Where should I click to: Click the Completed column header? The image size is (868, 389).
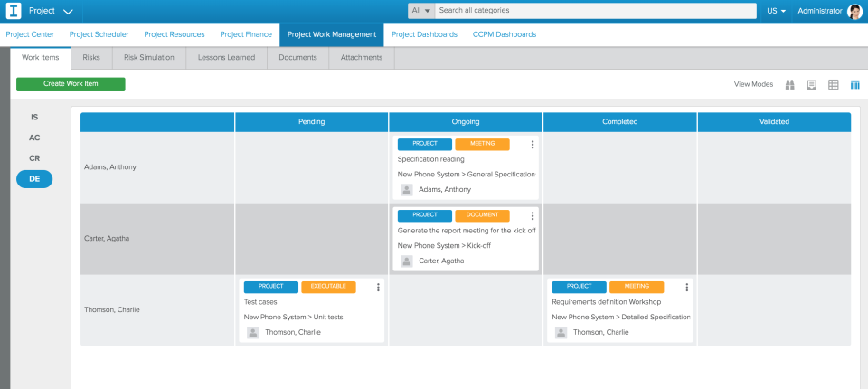[x=620, y=122]
